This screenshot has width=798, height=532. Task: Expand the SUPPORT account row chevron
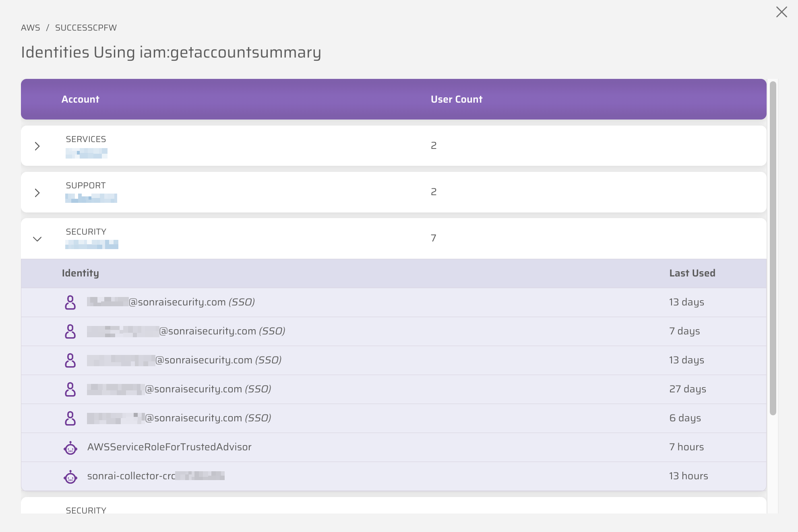click(37, 193)
